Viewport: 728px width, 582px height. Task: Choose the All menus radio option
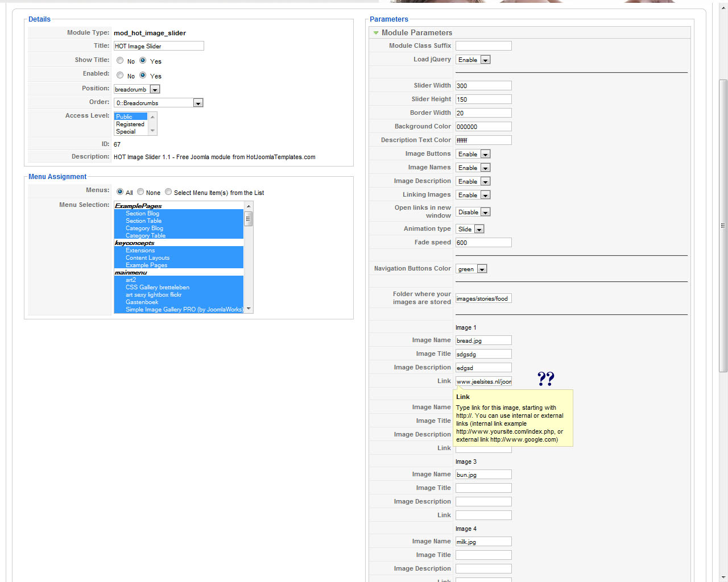(x=120, y=192)
